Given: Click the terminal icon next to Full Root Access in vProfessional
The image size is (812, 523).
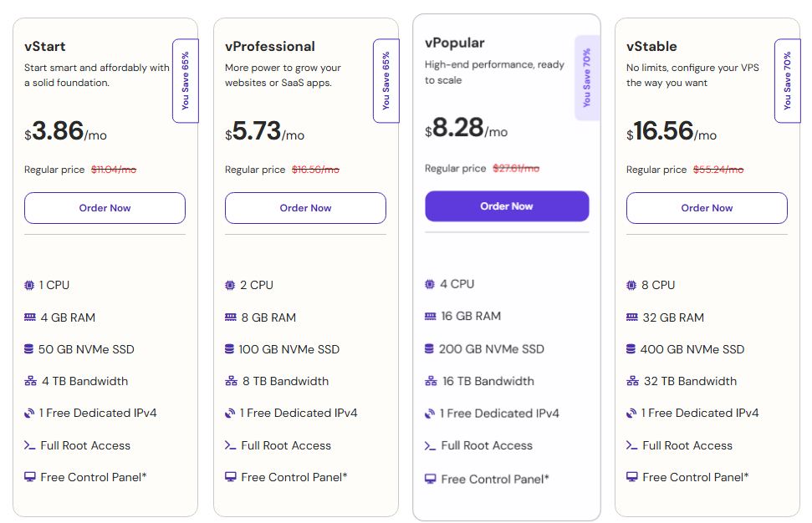Looking at the screenshot, I should point(231,445).
